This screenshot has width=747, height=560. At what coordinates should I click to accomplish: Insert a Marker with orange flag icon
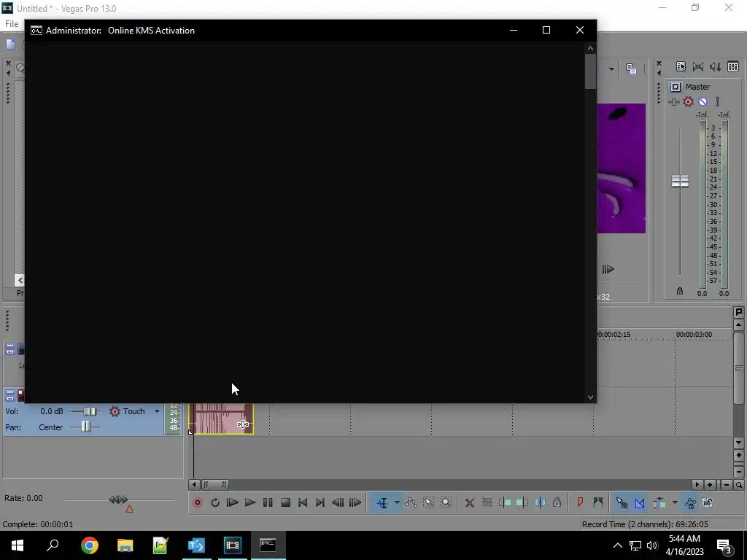[x=580, y=502]
